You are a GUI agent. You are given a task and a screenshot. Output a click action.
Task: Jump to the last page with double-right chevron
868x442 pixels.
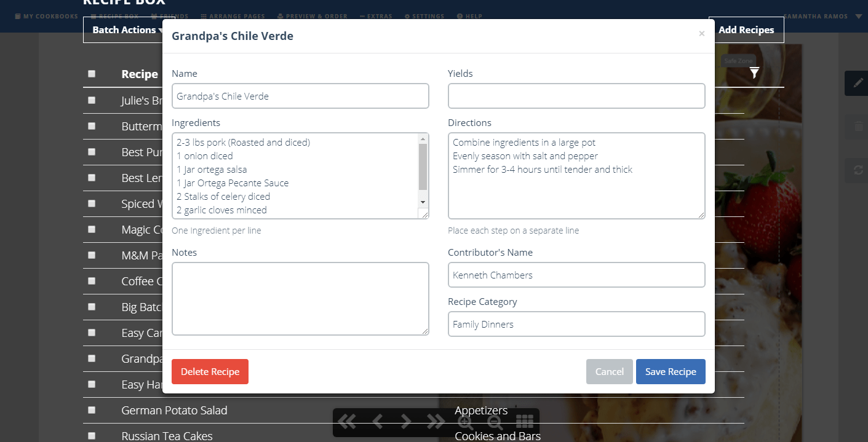436,422
